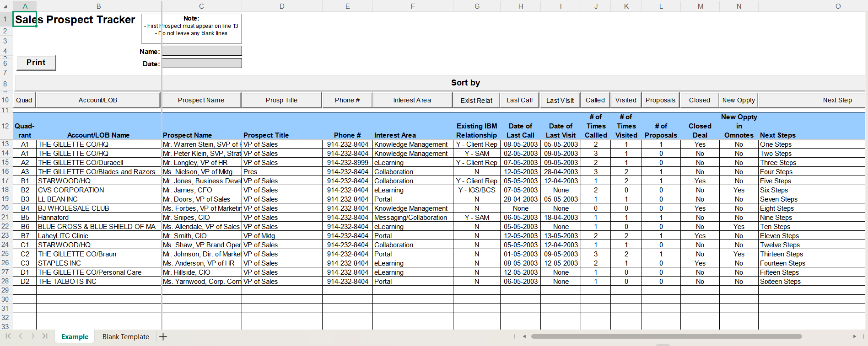Image resolution: width=868 pixels, height=346 pixels.
Task: Click the Note text box
Action: (191, 28)
